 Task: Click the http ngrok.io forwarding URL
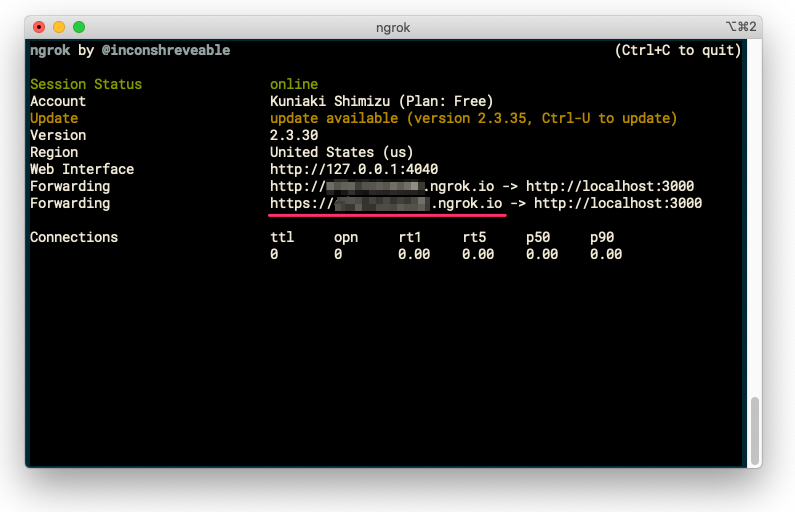[x=382, y=186]
